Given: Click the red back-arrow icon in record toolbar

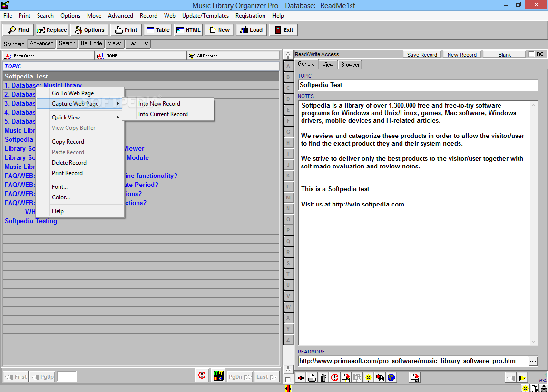Looking at the screenshot, I should pos(301,378).
